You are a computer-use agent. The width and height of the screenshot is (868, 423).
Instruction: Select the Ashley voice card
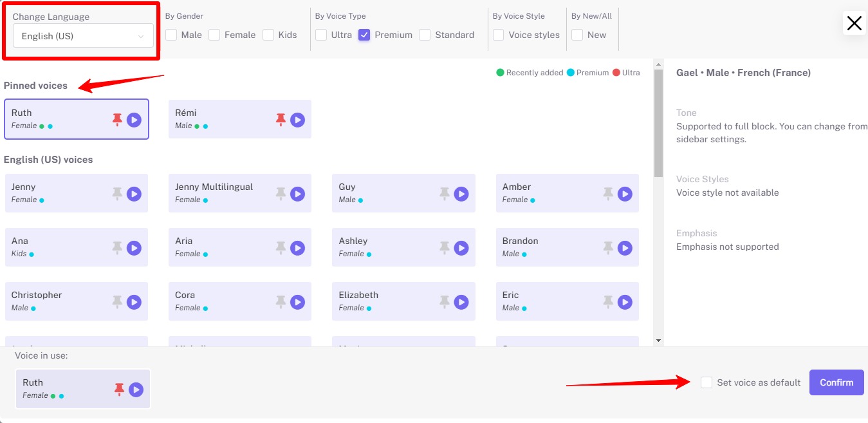(403, 247)
